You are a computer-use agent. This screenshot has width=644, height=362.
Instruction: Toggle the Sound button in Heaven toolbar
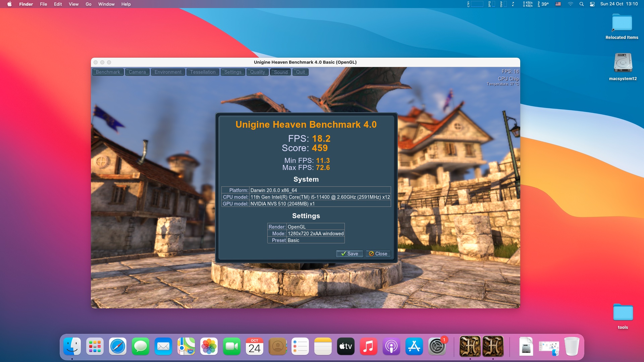(x=281, y=72)
